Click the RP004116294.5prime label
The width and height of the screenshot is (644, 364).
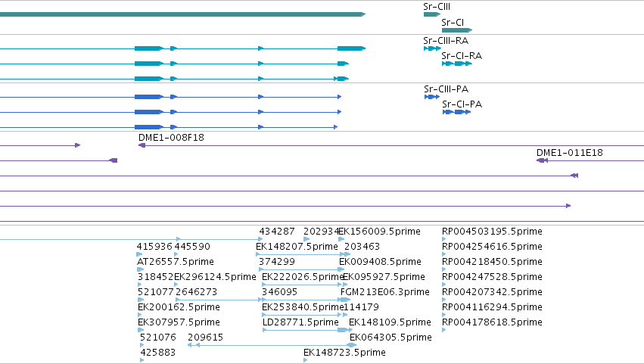492,307
